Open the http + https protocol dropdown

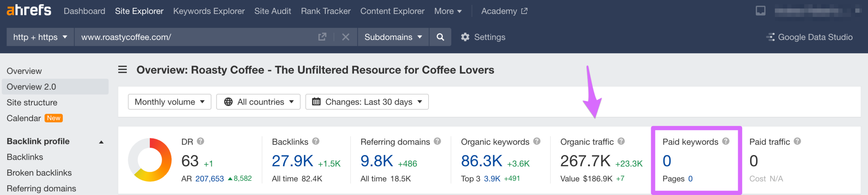[x=40, y=37]
